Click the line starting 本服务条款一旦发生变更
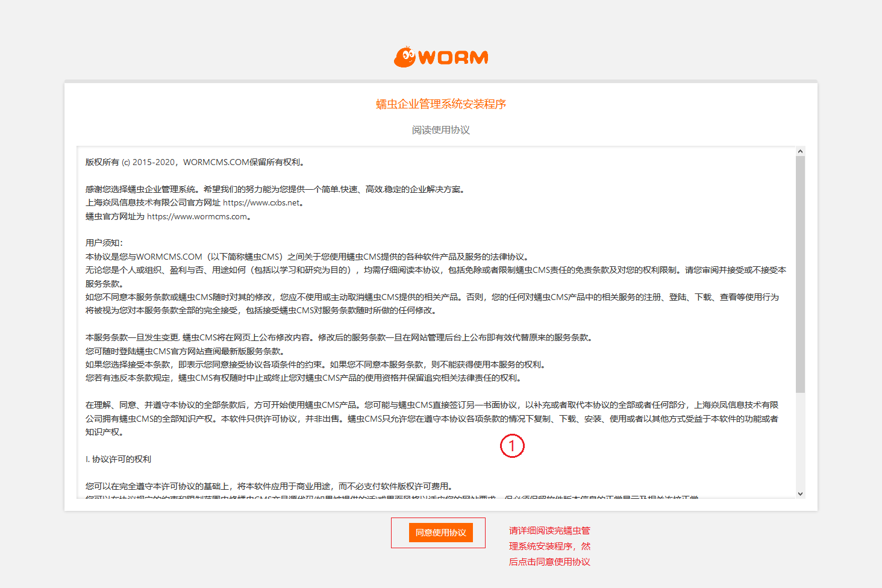The width and height of the screenshot is (882, 588). pos(340,338)
